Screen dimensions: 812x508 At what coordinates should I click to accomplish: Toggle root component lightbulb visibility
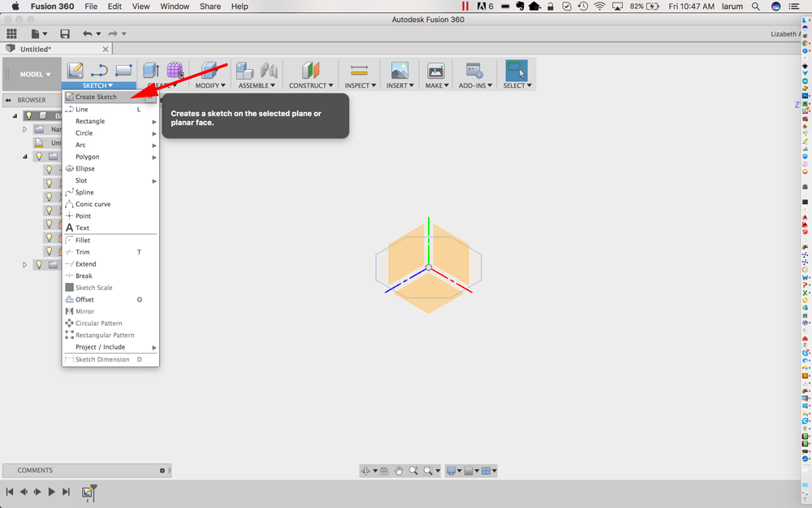point(29,115)
